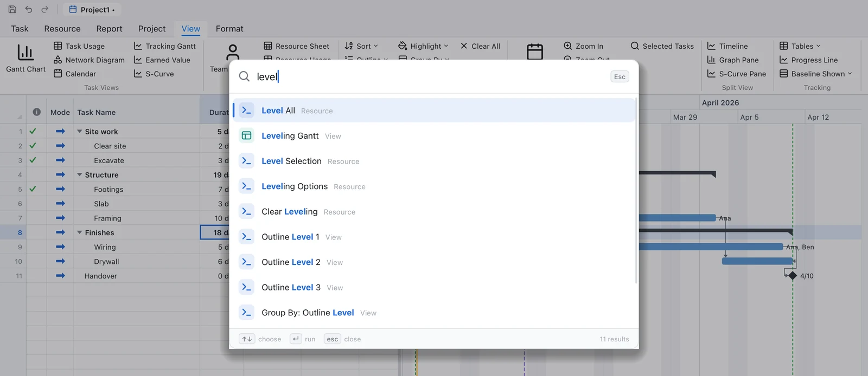Select the Framing task name

pyautogui.click(x=107, y=218)
